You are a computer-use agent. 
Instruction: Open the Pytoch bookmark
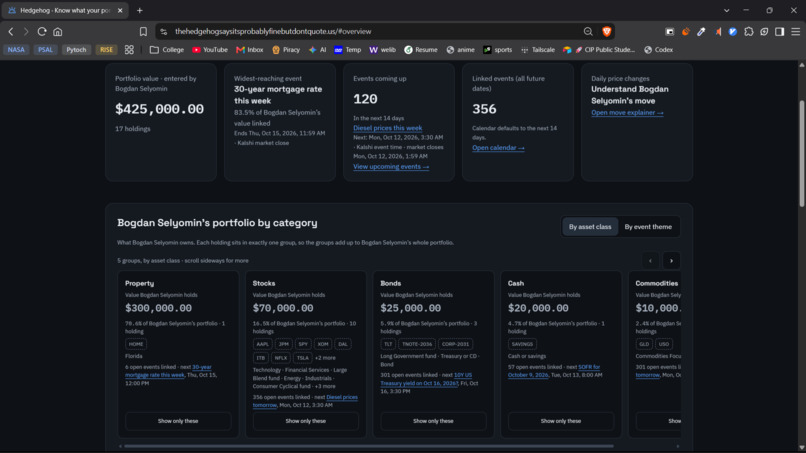click(76, 50)
